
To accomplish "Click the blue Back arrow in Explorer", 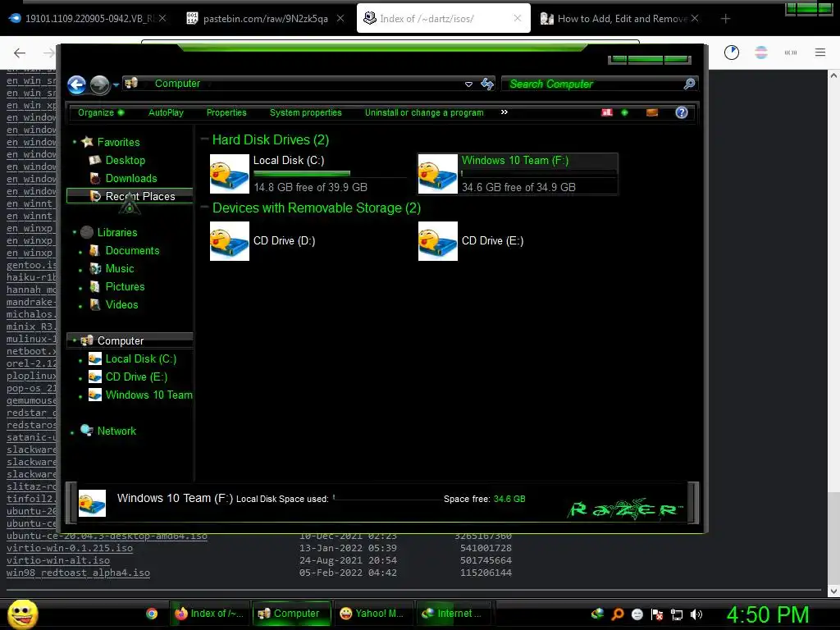I will pos(76,84).
